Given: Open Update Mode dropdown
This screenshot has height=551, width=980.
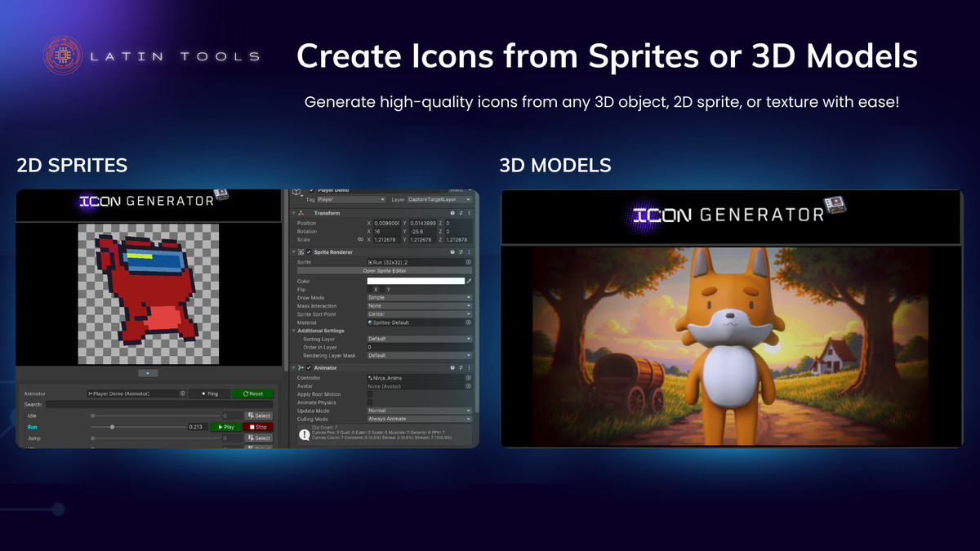Looking at the screenshot, I should click(420, 411).
